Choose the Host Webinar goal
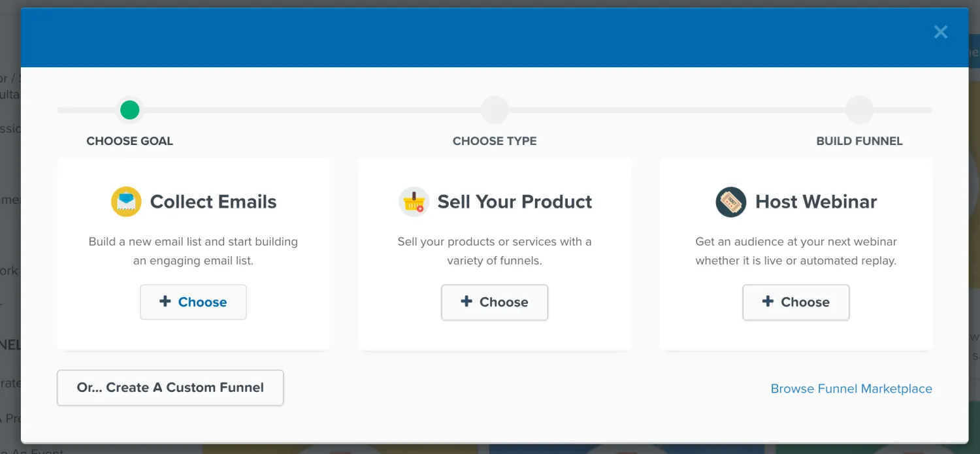This screenshot has height=454, width=980. click(796, 302)
